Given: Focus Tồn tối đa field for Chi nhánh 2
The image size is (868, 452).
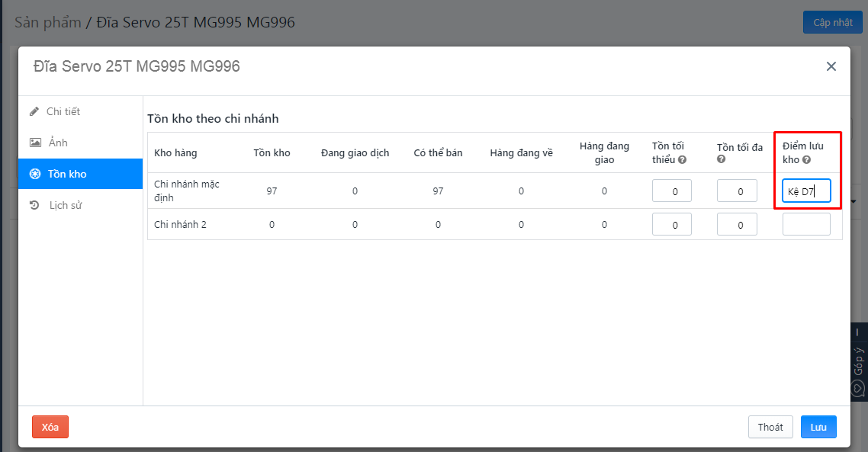Looking at the screenshot, I should click(x=736, y=225).
